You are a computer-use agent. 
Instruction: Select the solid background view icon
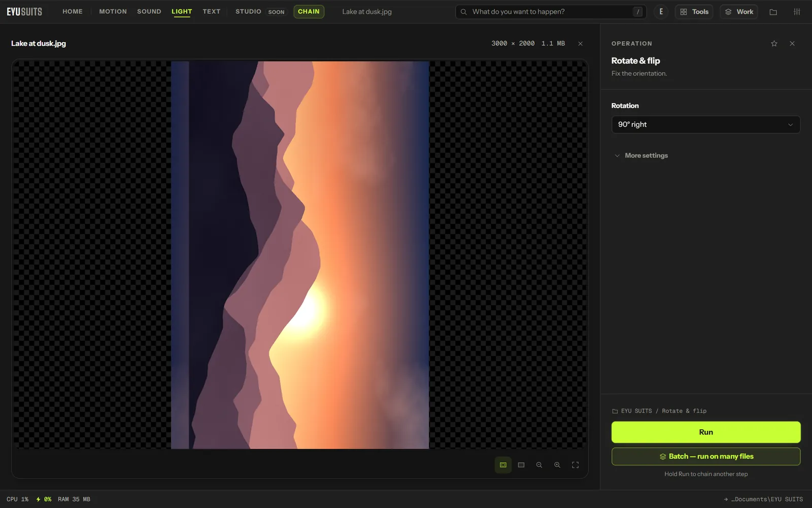(x=521, y=465)
